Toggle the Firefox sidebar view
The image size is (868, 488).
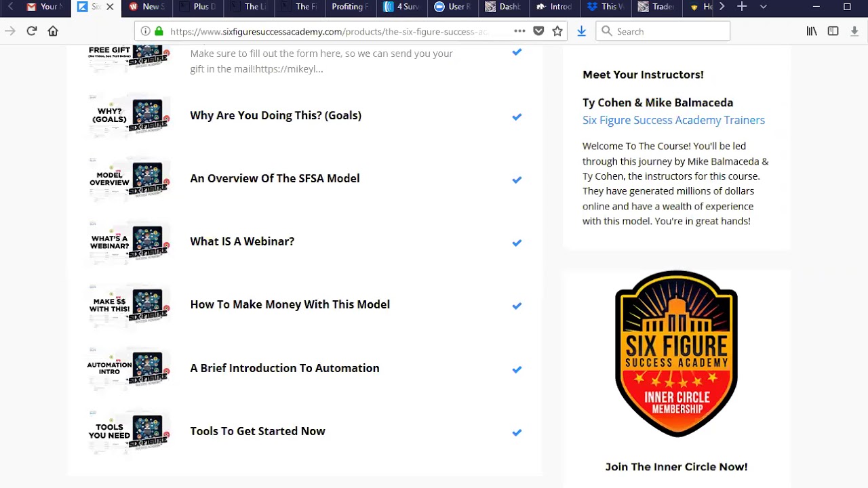(833, 31)
